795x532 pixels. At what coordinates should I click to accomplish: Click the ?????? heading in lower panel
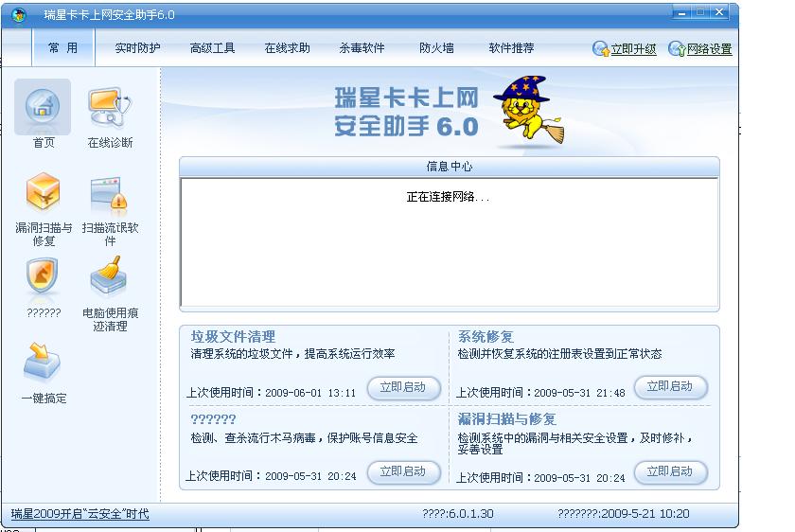[213, 419]
